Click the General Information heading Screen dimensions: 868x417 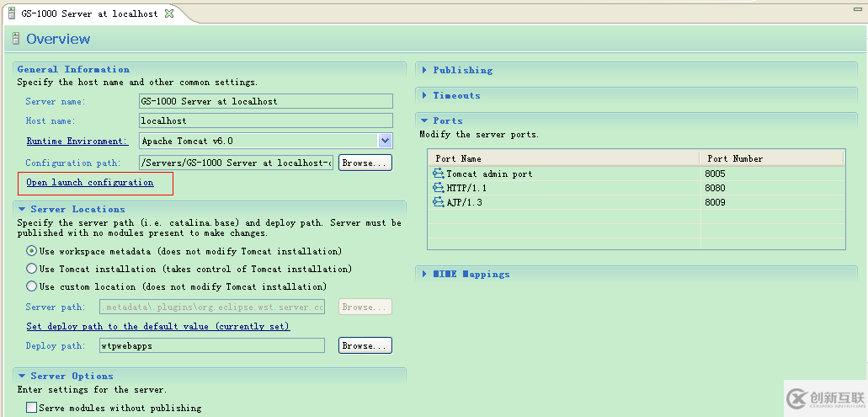(x=73, y=69)
